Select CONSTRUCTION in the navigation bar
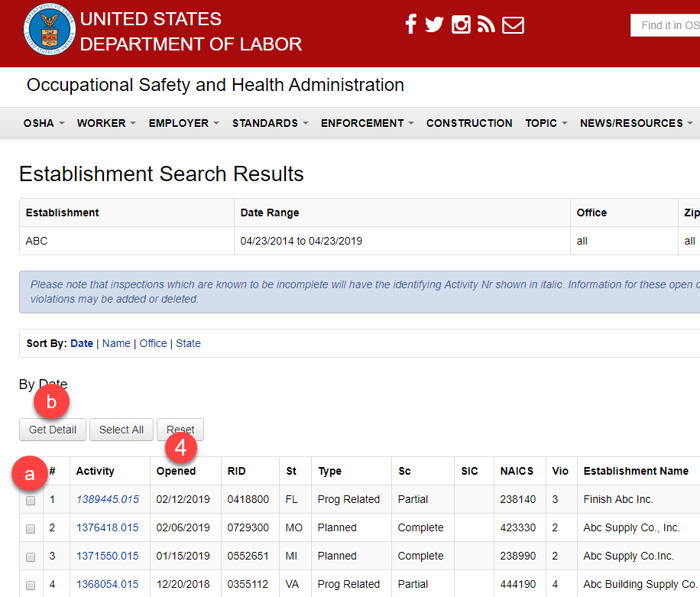700x597 pixels. [469, 123]
